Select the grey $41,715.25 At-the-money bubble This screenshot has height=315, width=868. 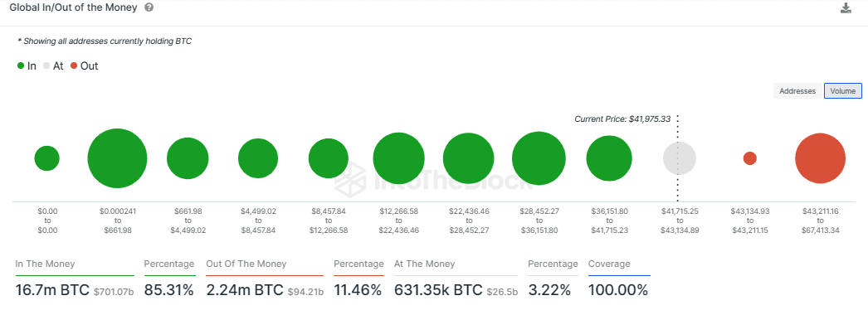680,158
